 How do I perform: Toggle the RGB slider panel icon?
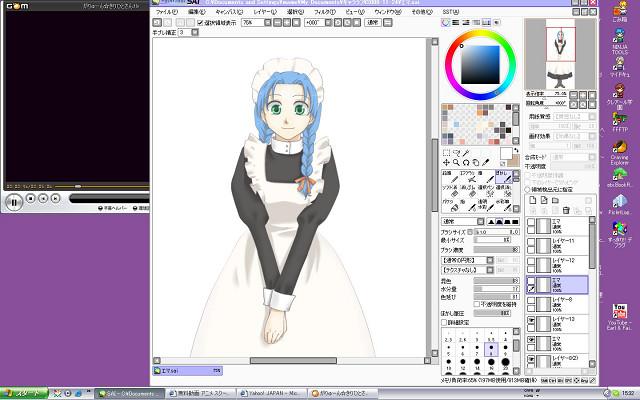tap(456, 23)
